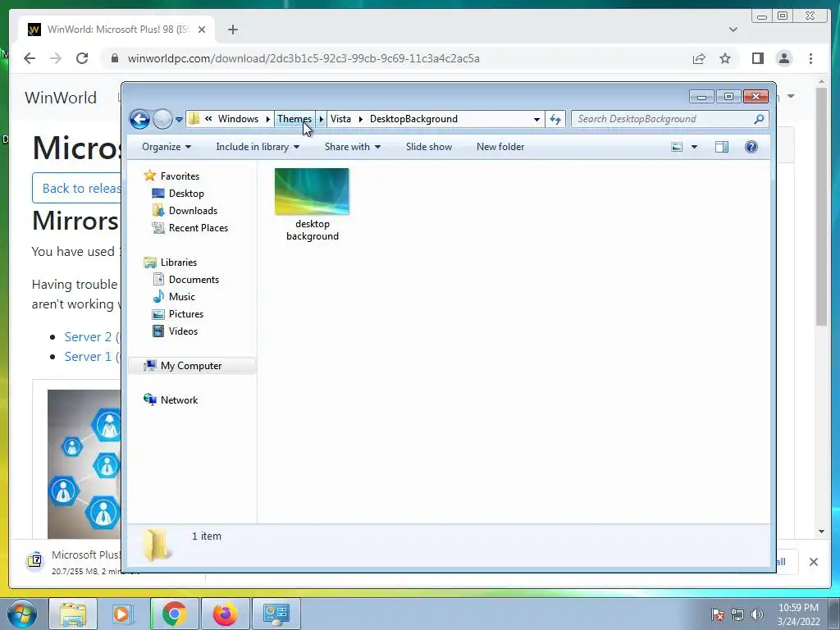Image resolution: width=840 pixels, height=630 pixels.
Task: Select Themes in the address breadcrumb
Action: point(294,119)
